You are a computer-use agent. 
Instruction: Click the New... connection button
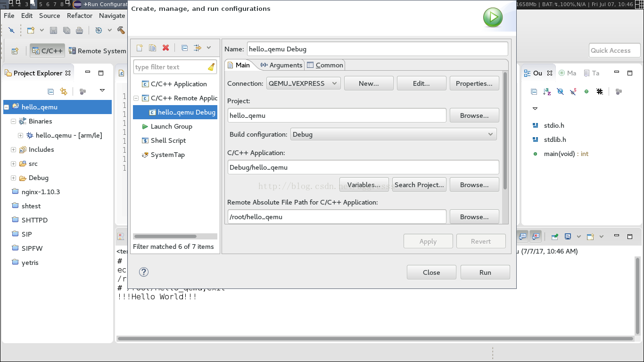click(369, 83)
